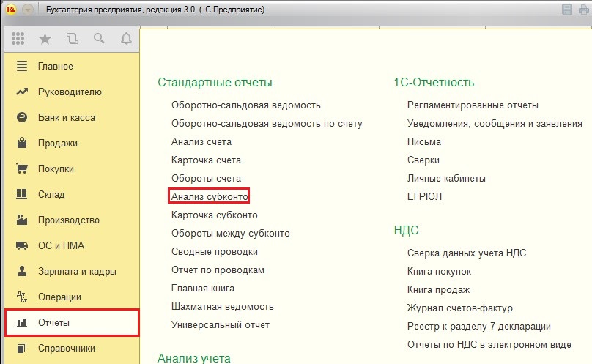This screenshot has width=592, height=364.
Task: Open the Склад section
Action: coord(72,195)
